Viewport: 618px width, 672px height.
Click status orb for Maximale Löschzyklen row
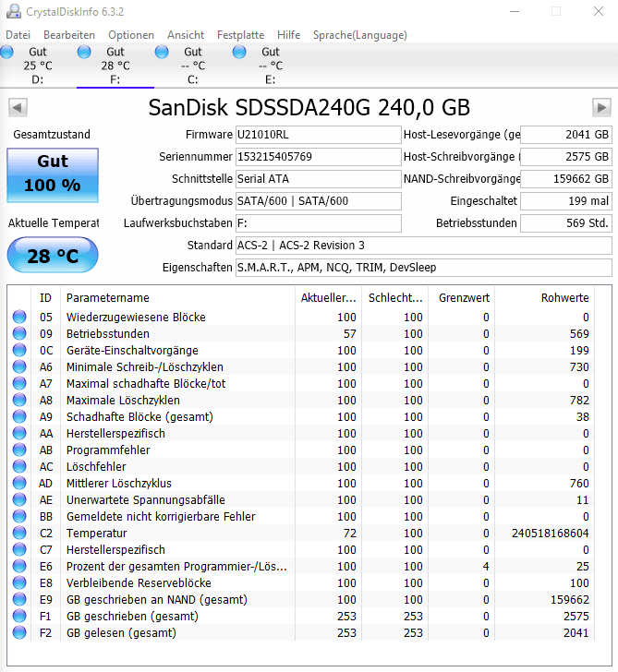point(19,400)
